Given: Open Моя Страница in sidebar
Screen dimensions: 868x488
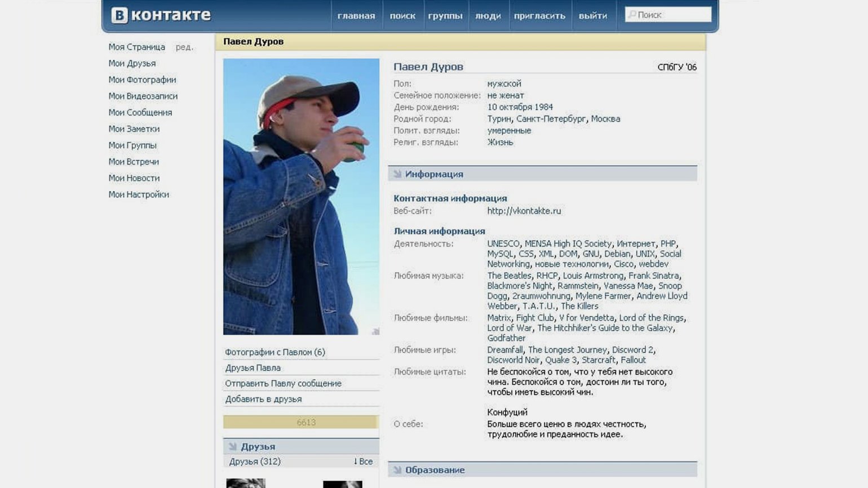Looking at the screenshot, I should coord(137,47).
